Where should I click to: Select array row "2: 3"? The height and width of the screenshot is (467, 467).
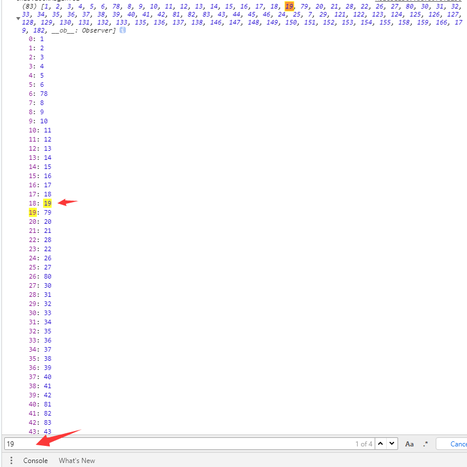pos(36,57)
